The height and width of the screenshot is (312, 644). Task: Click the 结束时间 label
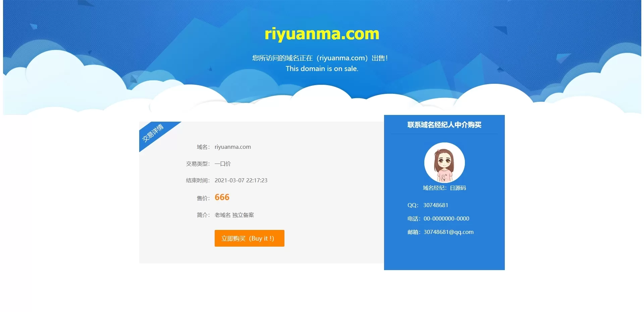(198, 180)
